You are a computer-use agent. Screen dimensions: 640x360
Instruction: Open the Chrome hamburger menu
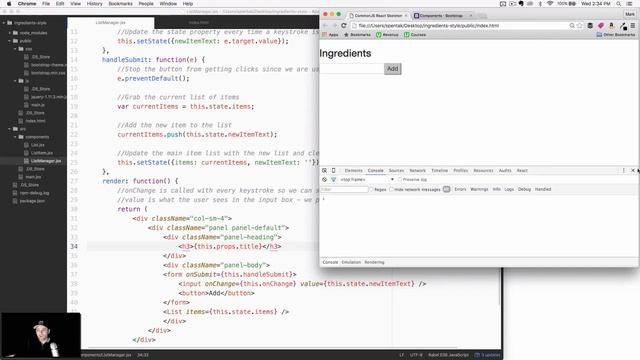point(633,25)
